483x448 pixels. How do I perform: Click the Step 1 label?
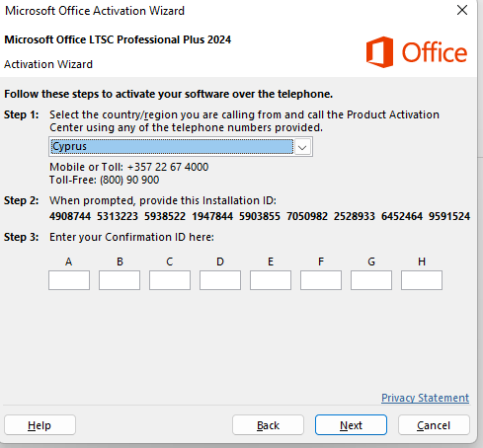(x=21, y=114)
